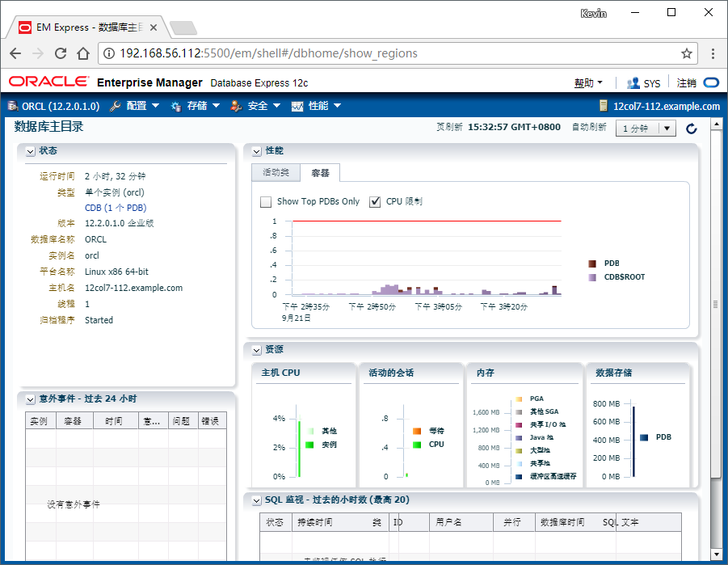This screenshot has width=728, height=565.
Task: Open Chrome three-dot menu
Action: [x=713, y=53]
